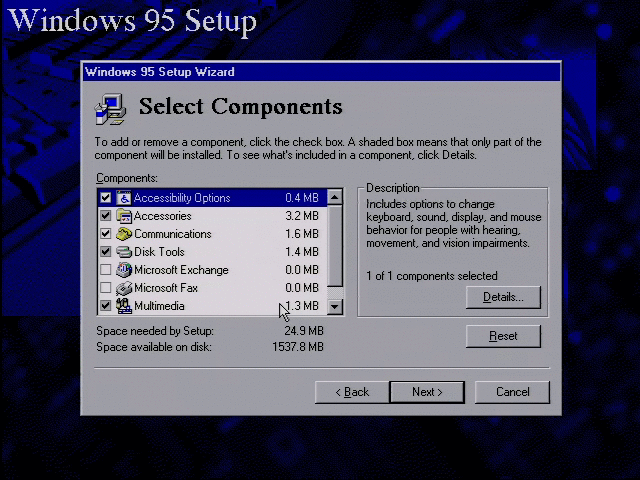This screenshot has width=640, height=480.
Task: Enable the Microsoft Exchange checkbox
Action: click(106, 270)
